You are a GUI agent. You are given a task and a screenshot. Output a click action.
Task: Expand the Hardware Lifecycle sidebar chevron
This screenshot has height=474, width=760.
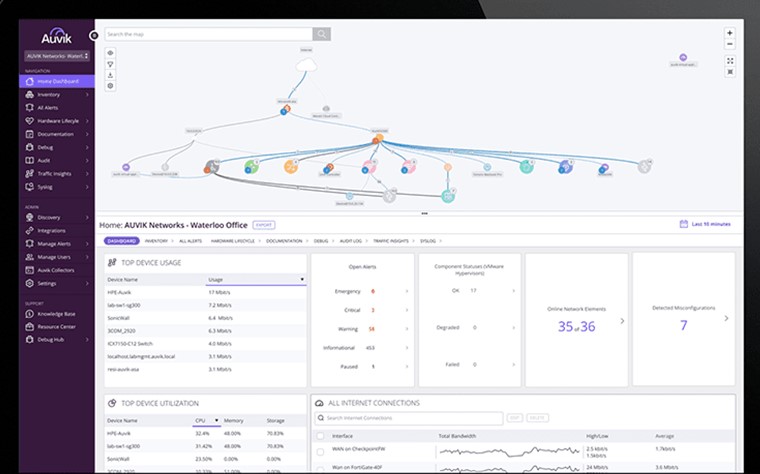[x=87, y=121]
